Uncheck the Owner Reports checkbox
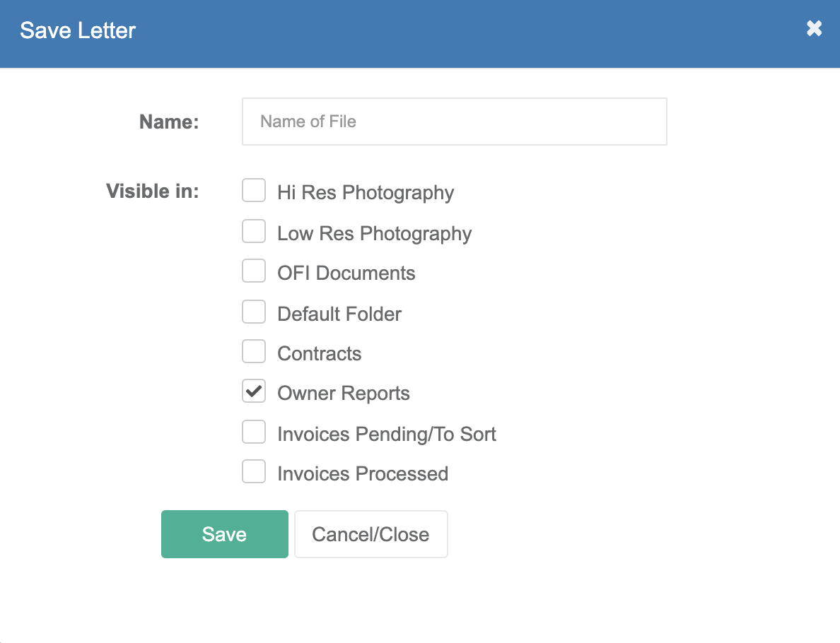 coord(254,391)
